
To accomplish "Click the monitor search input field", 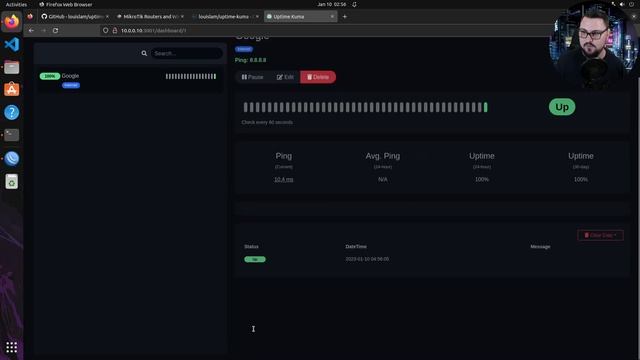I will pyautogui.click(x=187, y=53).
